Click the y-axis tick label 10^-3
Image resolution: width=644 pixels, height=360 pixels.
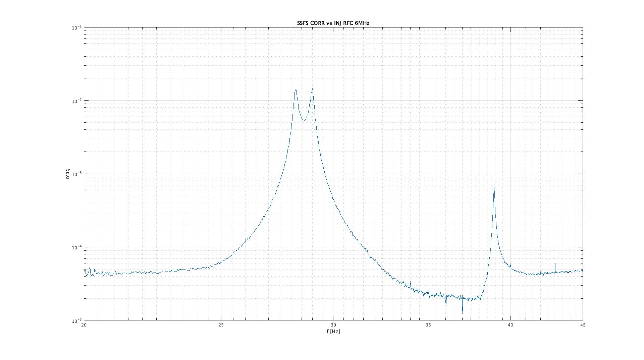pos(76,174)
